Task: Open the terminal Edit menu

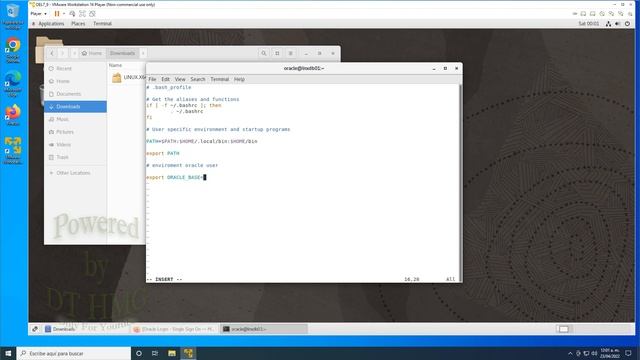Action: click(165, 79)
